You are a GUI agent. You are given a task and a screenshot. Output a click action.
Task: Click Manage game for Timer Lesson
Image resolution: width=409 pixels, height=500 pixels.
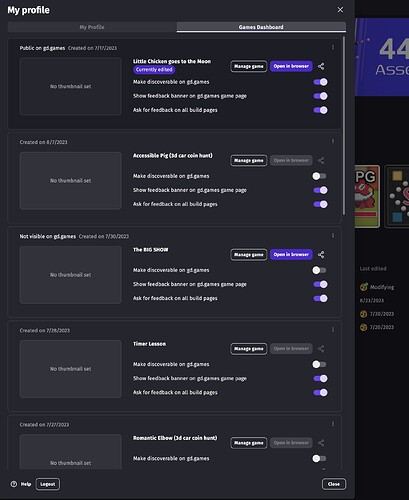coord(249,349)
